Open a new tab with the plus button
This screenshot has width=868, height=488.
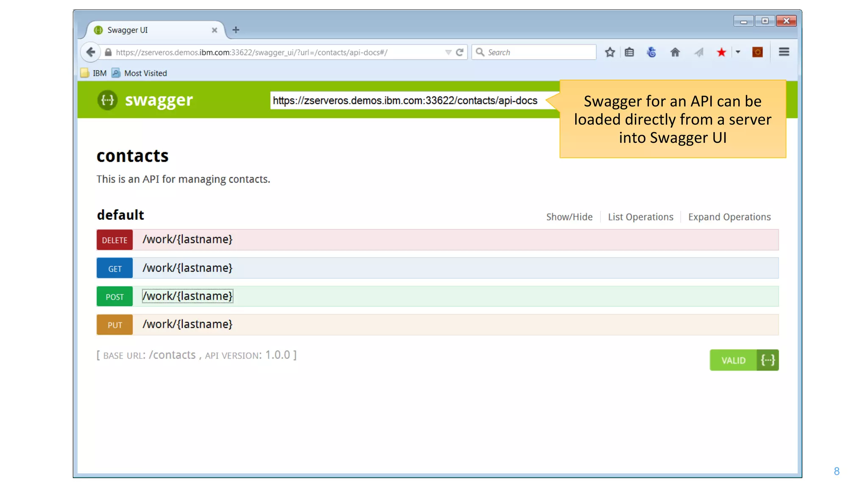[x=236, y=30]
